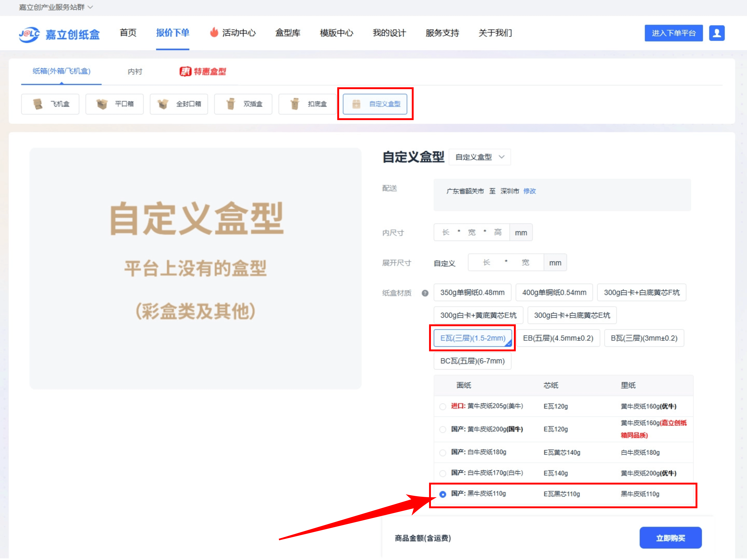Click the 宽 field of 展开尺寸

click(525, 263)
